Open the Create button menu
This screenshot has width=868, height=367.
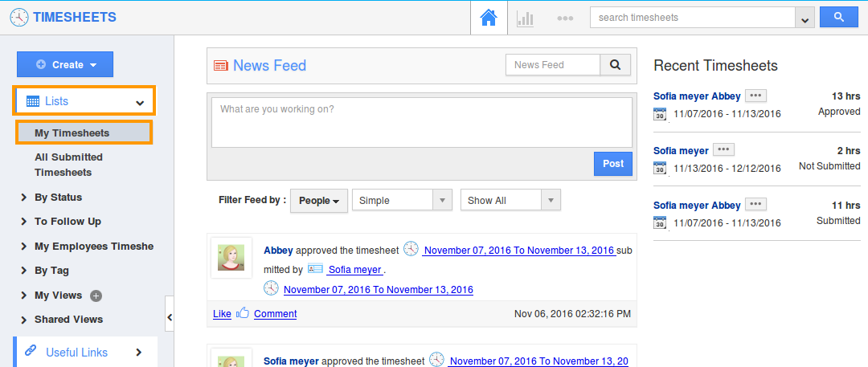pos(65,65)
